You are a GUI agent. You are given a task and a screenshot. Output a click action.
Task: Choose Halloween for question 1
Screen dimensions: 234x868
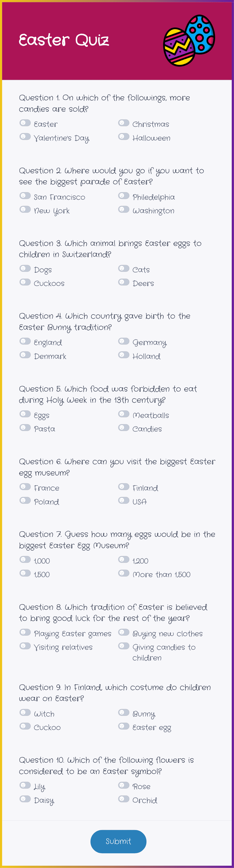(x=124, y=137)
